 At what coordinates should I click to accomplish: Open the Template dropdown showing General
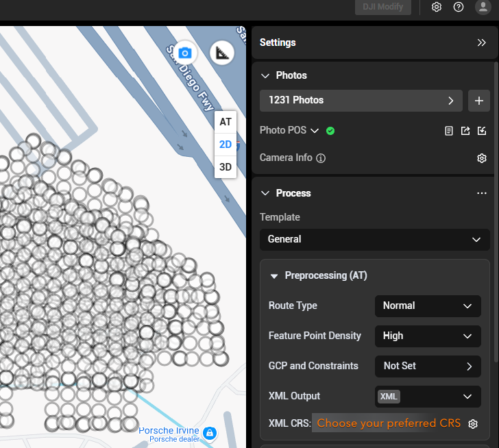click(374, 239)
